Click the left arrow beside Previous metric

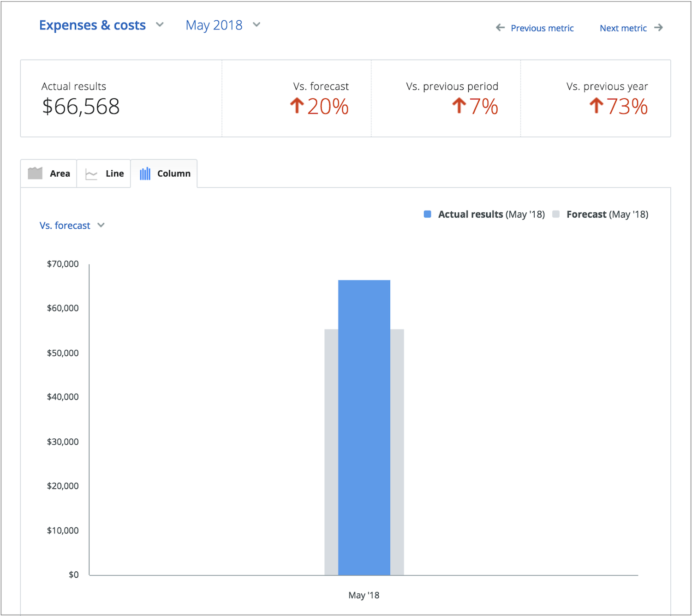[x=500, y=28]
